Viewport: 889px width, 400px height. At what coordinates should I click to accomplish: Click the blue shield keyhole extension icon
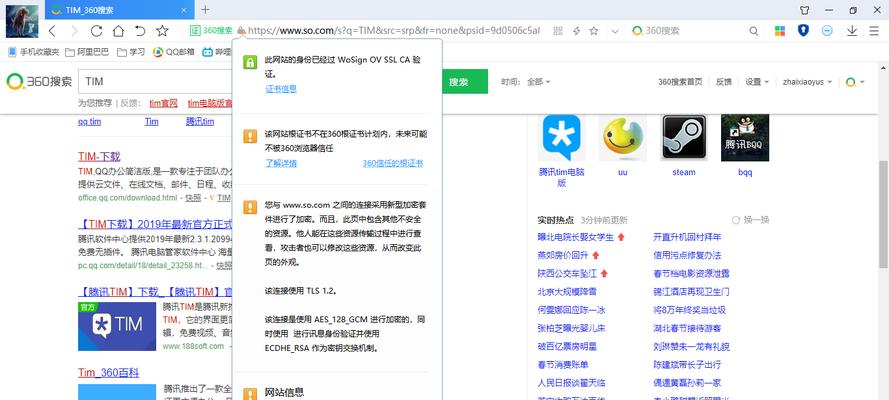pos(803,31)
